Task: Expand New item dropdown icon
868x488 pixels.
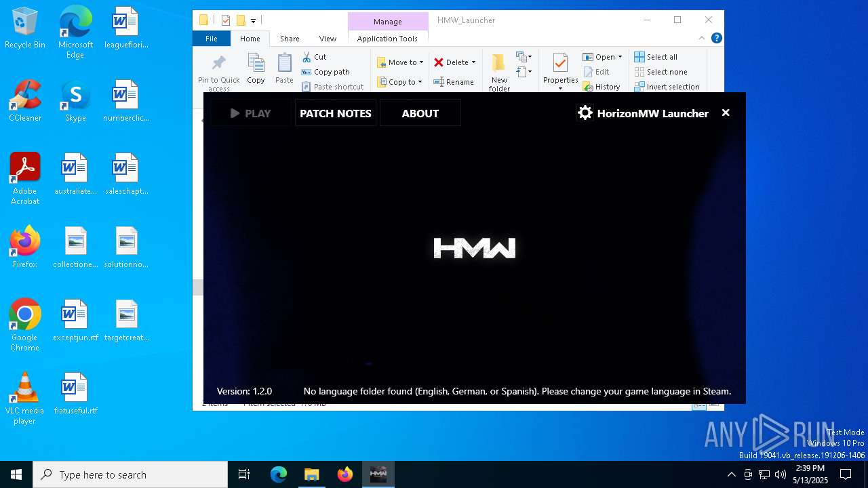Action: pyautogui.click(x=524, y=57)
